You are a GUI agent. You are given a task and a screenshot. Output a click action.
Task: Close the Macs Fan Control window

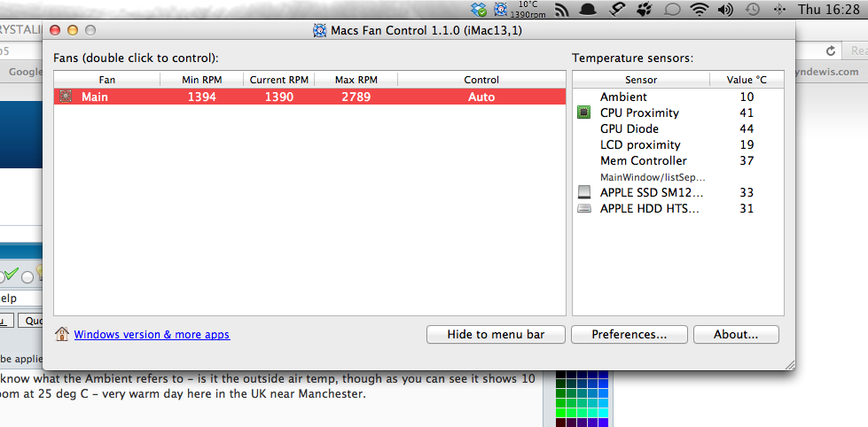(55, 30)
